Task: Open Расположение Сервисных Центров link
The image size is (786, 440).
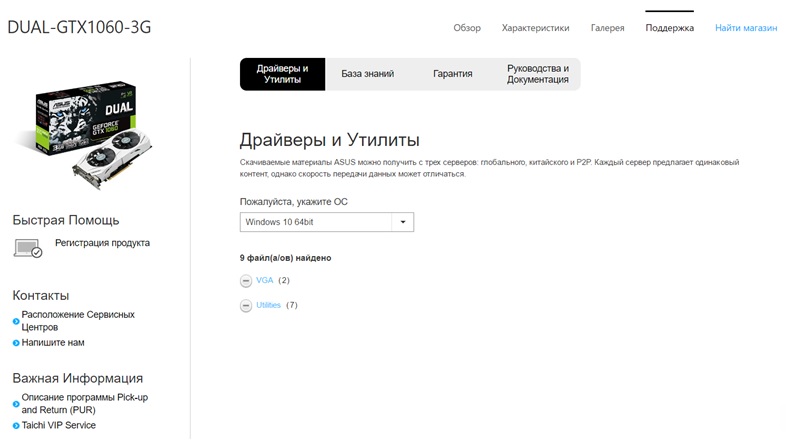Action: coord(78,321)
